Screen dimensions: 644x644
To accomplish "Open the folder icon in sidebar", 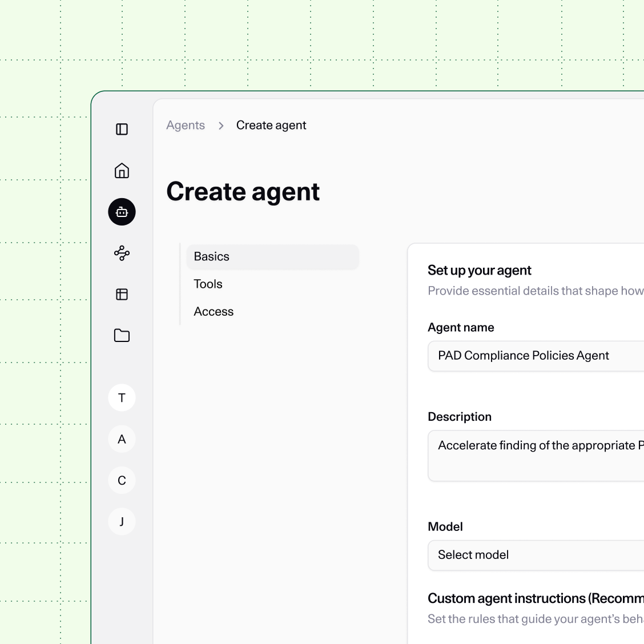I will point(122,336).
